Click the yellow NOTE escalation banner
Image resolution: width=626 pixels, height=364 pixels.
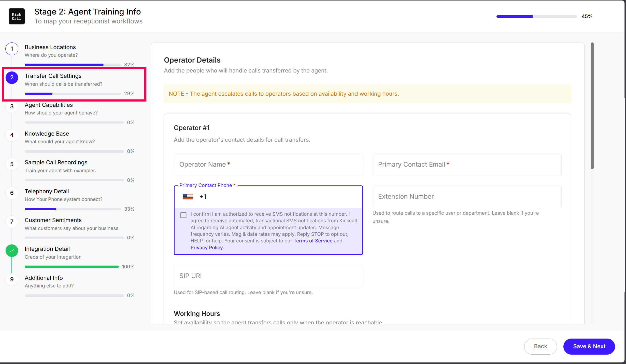coord(367,94)
